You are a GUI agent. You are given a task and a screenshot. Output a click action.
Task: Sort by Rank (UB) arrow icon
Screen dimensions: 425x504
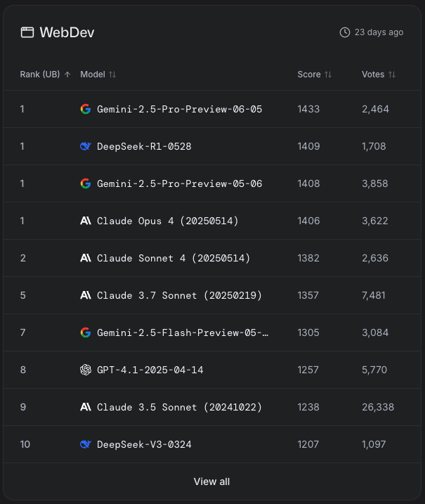point(67,75)
